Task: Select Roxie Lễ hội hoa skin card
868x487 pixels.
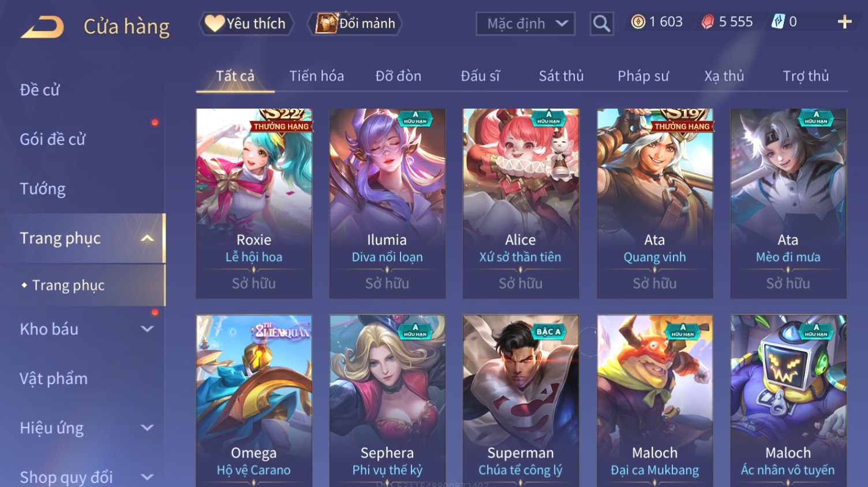Action: point(254,203)
